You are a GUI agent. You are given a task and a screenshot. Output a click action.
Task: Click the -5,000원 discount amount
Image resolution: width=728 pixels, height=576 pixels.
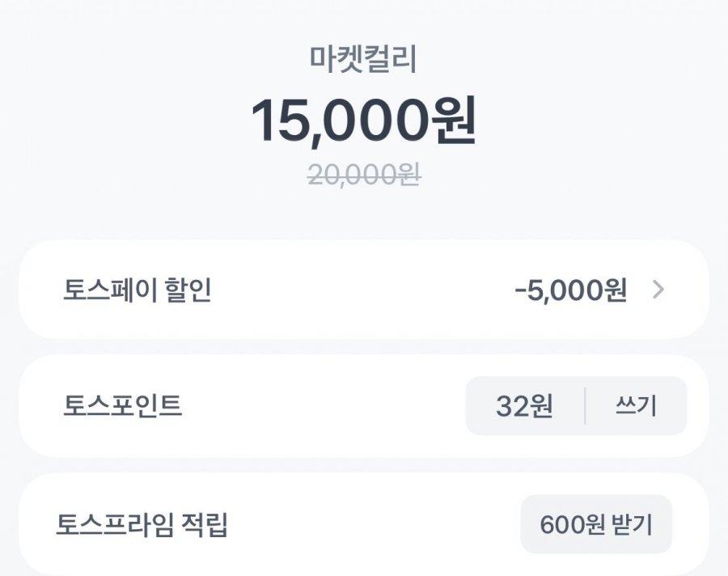(x=570, y=290)
